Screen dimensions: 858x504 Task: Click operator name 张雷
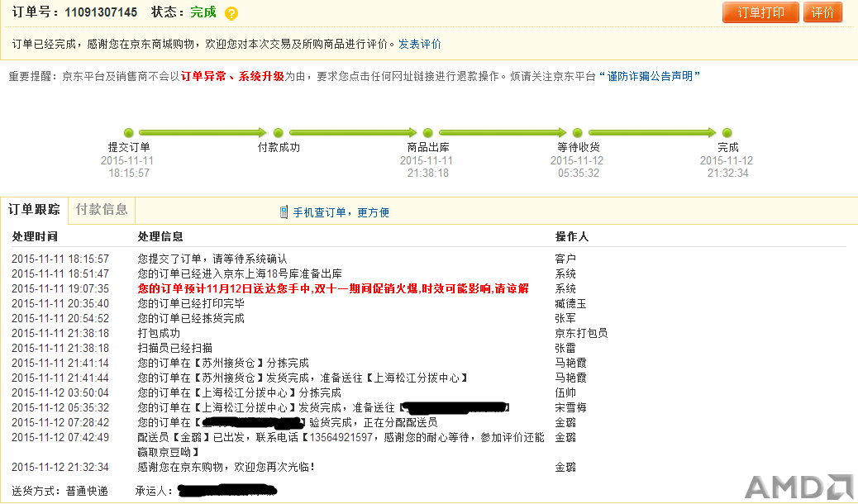point(565,348)
